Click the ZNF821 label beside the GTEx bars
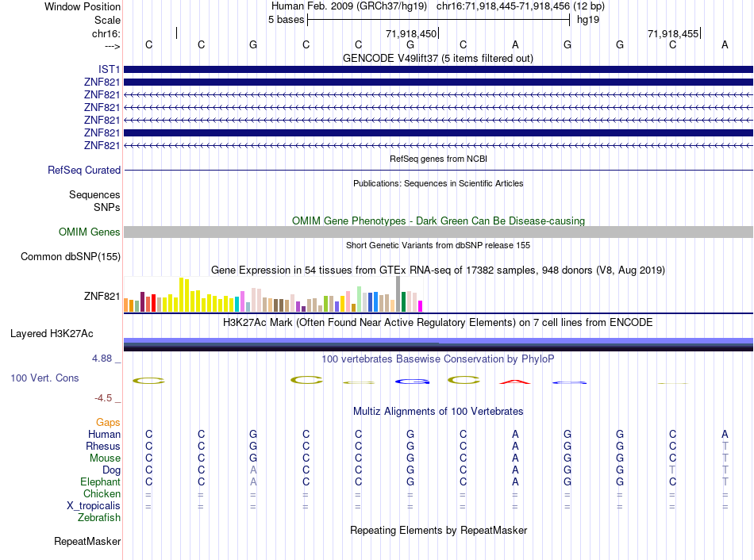 [102, 296]
